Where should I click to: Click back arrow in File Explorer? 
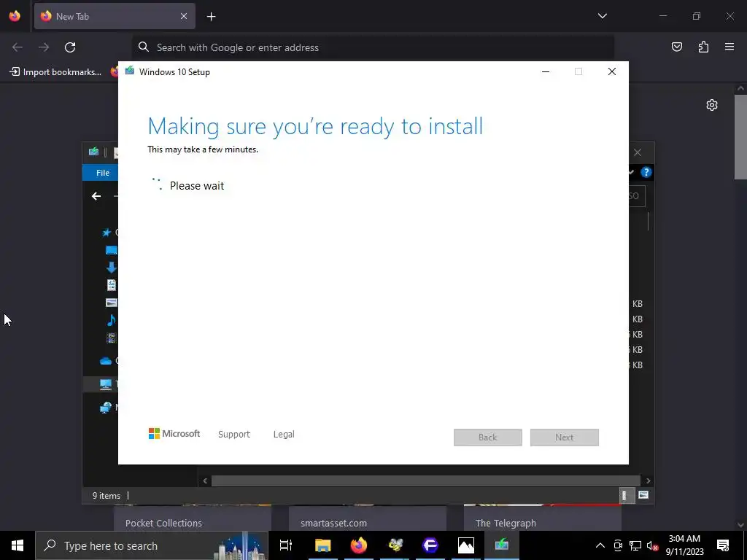(96, 196)
